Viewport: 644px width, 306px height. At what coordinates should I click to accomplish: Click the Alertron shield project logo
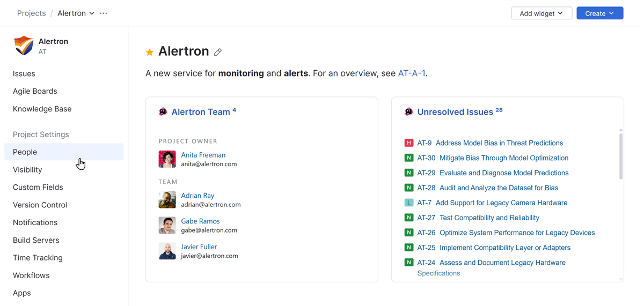tap(24, 46)
